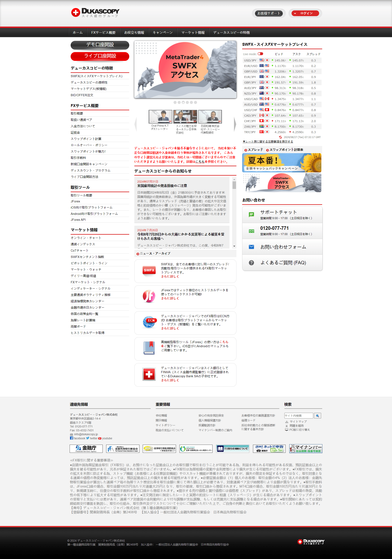
Task: Open 会社情報 footer link
Action: tap(161, 416)
